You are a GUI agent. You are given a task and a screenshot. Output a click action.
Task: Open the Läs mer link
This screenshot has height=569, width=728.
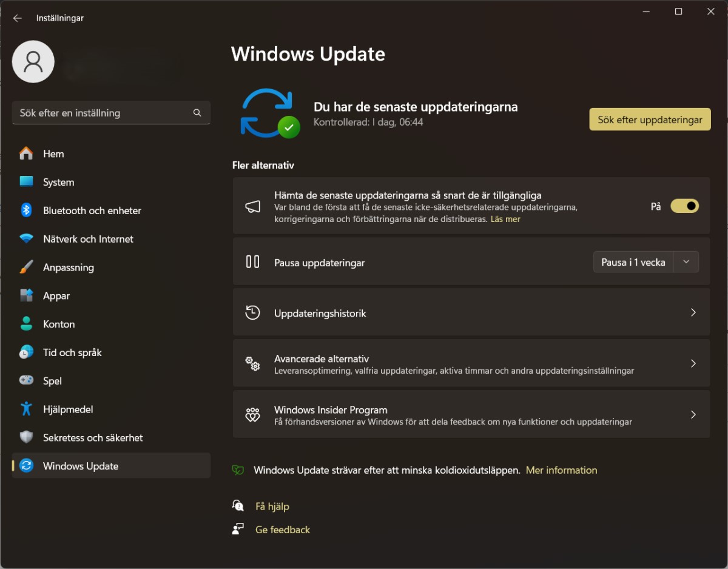point(505,219)
